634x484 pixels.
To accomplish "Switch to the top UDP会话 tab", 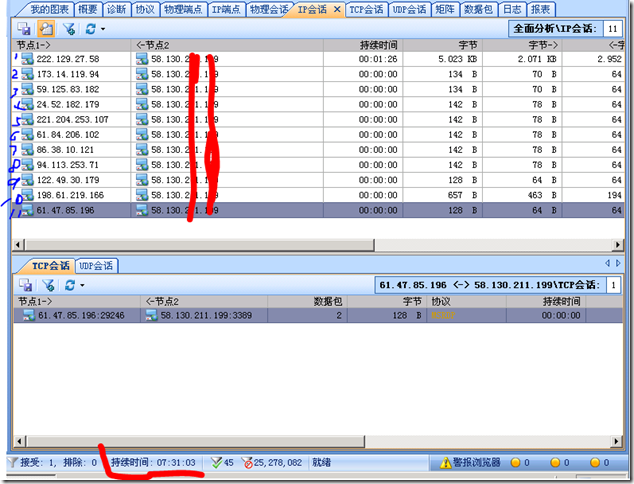I will [410, 9].
